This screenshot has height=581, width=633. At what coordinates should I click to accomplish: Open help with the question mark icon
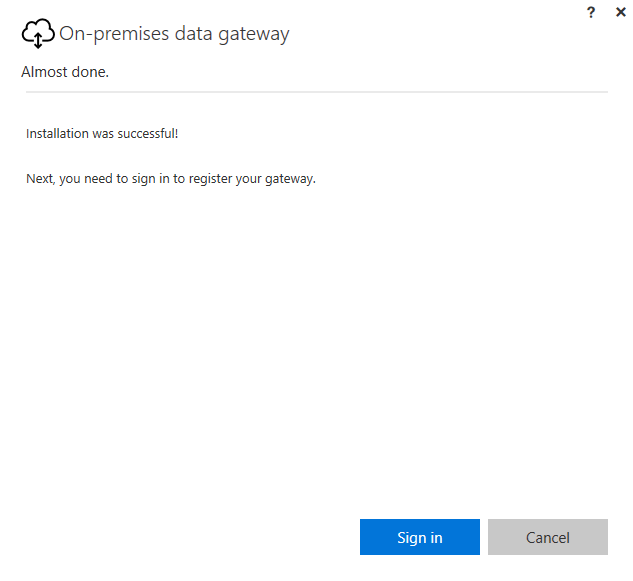click(x=591, y=13)
